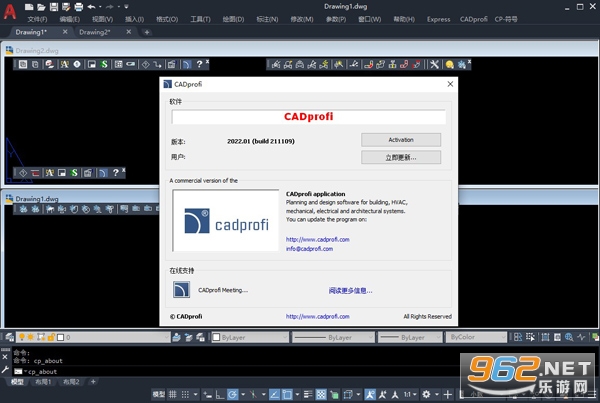Click the cadprofi logo image in dialog
600x403 pixels.
click(x=226, y=220)
